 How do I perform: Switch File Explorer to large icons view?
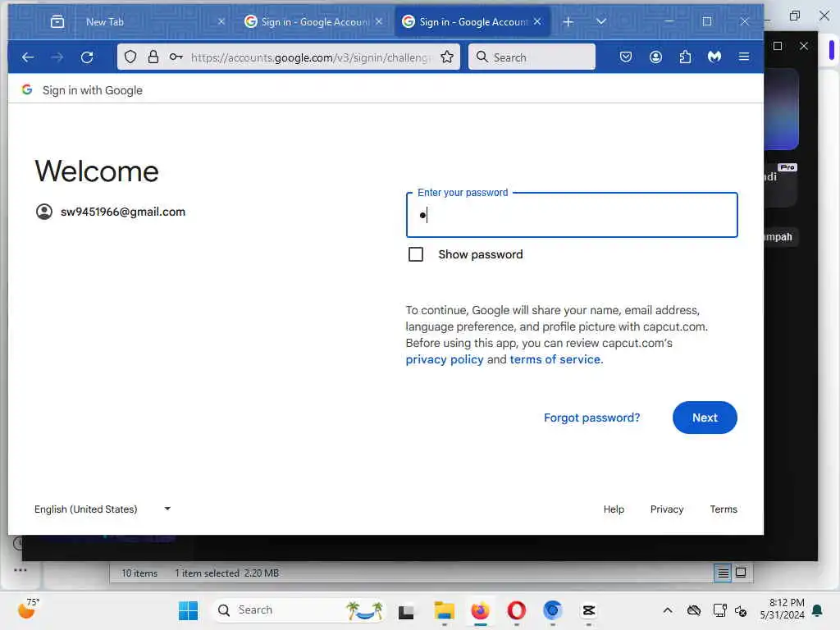[x=741, y=573]
